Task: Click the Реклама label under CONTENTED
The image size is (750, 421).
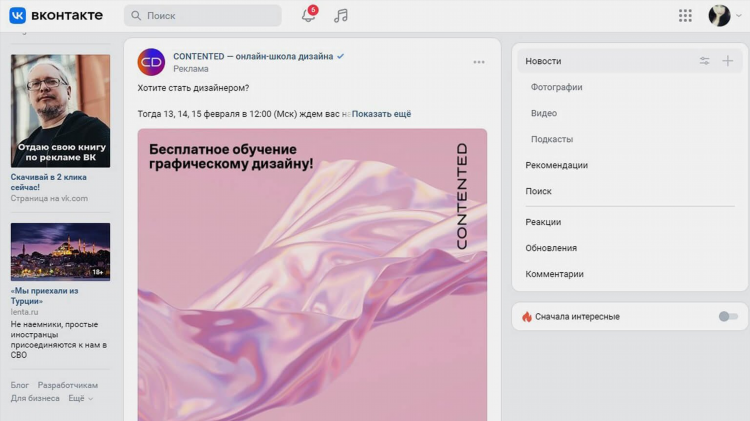Action: [x=191, y=69]
